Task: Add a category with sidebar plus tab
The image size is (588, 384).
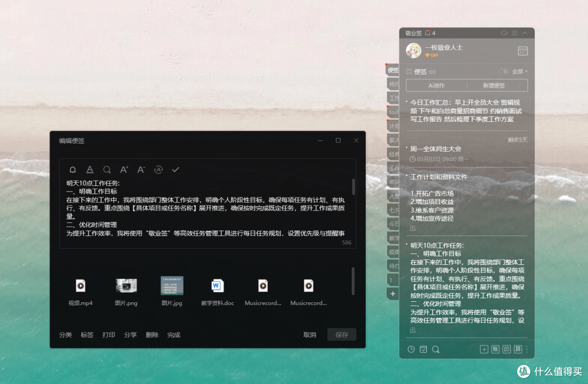Action: click(x=393, y=294)
